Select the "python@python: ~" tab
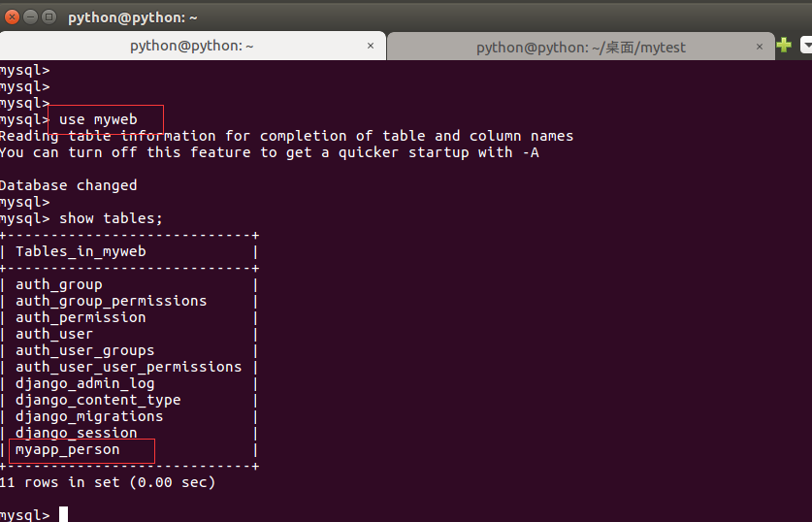 point(191,47)
